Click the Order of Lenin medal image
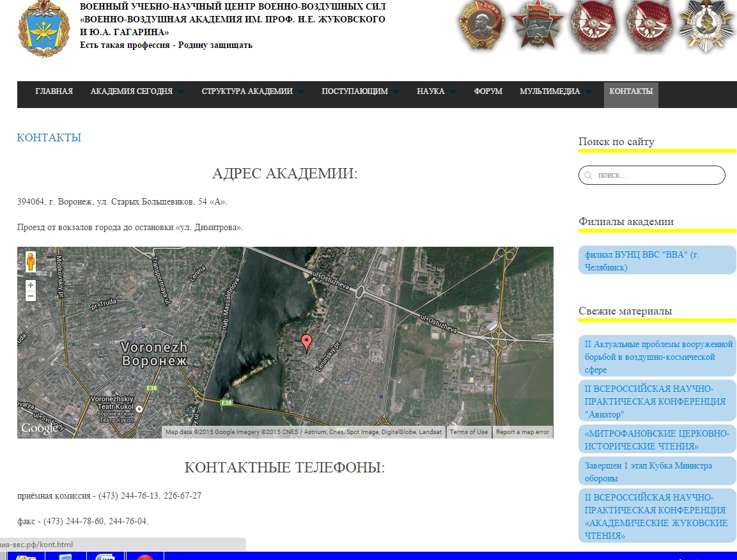The height and width of the screenshot is (560, 737). click(481, 26)
